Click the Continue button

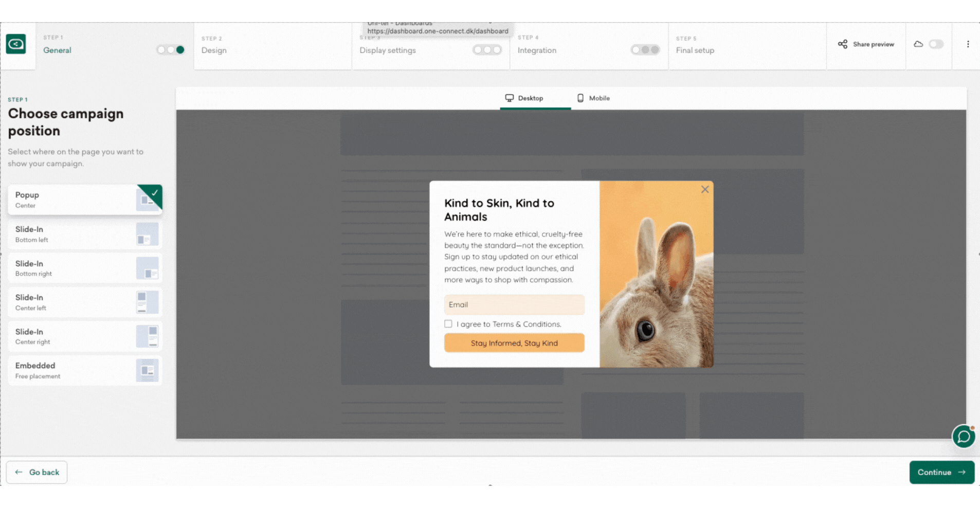pos(941,472)
